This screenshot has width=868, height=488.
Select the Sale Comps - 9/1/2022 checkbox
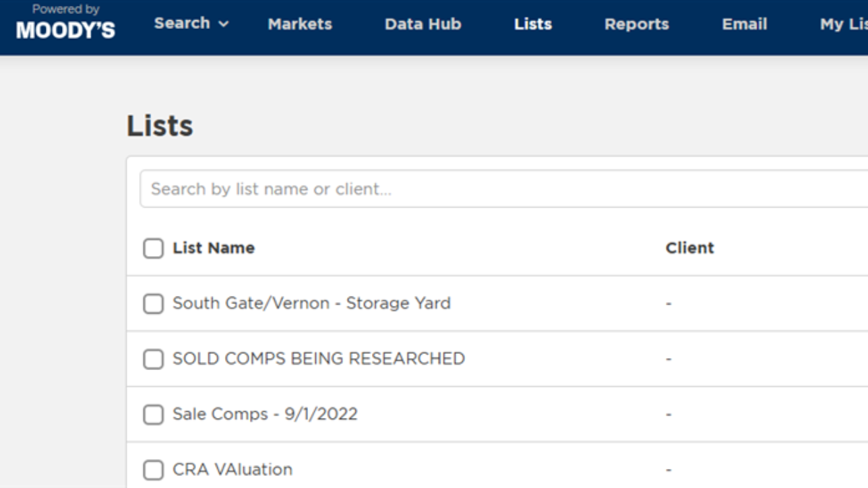pyautogui.click(x=153, y=415)
